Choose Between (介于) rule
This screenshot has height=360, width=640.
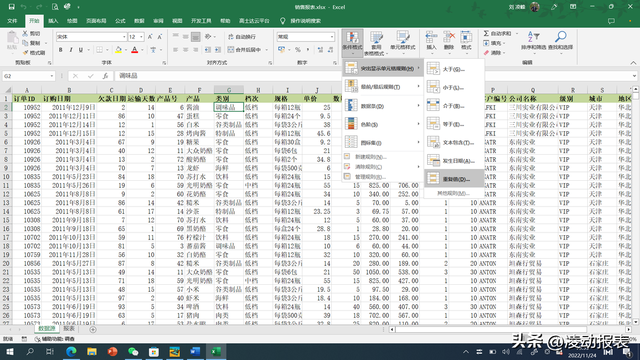pos(454,106)
